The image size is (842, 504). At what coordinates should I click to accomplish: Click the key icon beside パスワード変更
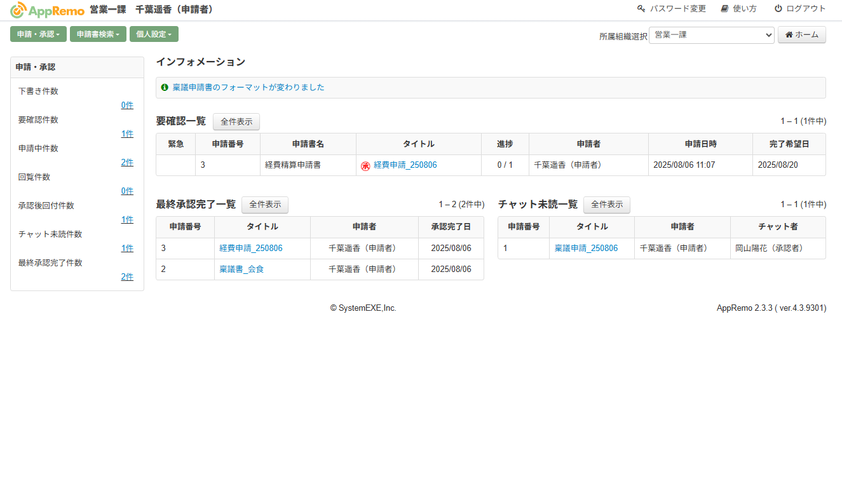pos(641,10)
